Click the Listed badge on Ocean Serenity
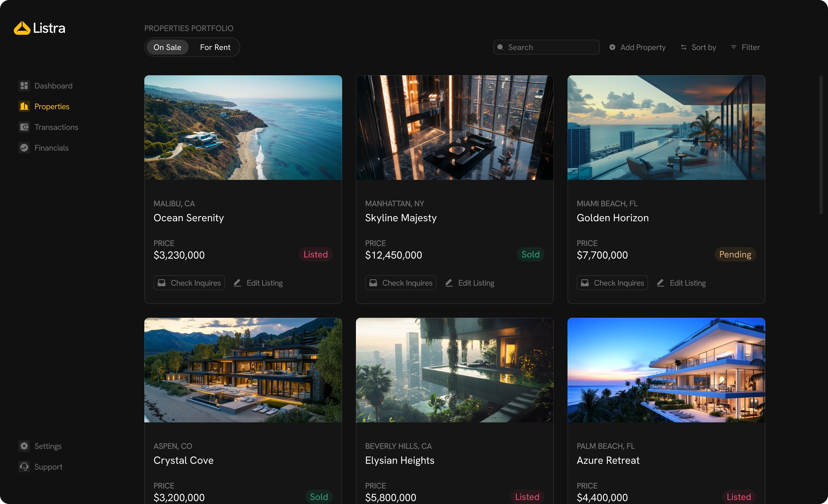 point(316,255)
